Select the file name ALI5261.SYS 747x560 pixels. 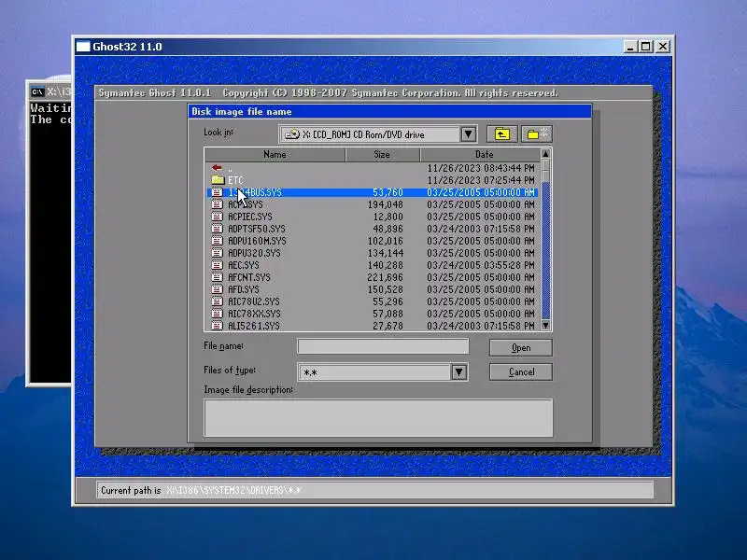[x=254, y=326]
